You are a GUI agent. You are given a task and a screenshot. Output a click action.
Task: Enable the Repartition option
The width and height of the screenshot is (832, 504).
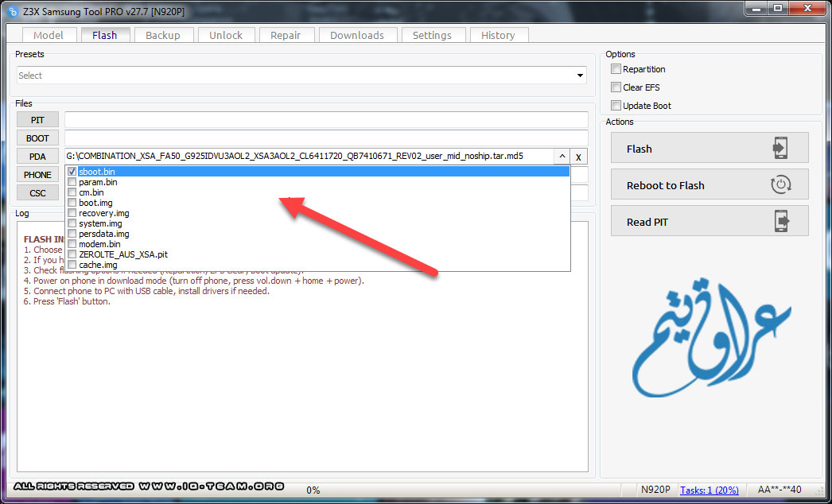point(616,69)
